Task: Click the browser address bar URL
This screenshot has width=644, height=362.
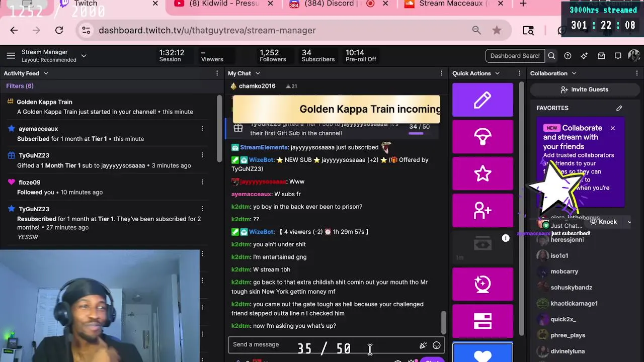Action: click(207, 30)
